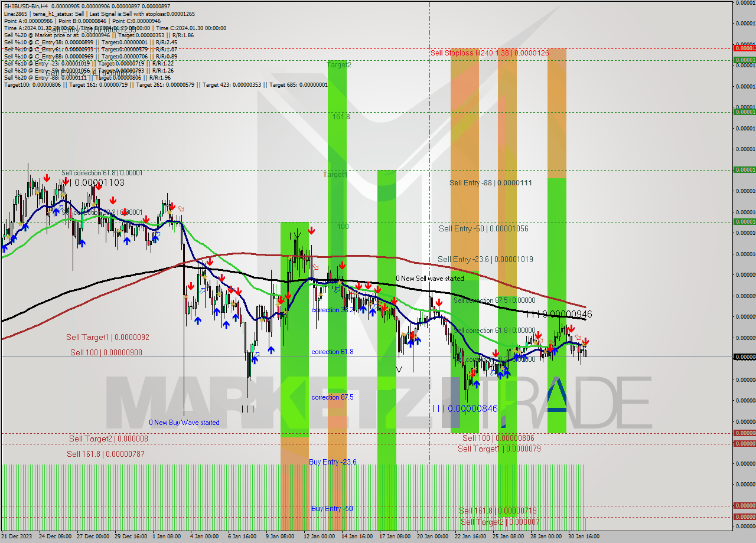Click the black current-price tag on price axis
The image size is (756, 543).
pos(744,356)
